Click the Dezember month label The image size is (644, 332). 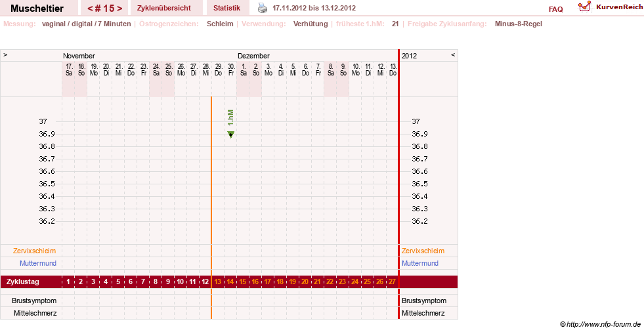(x=253, y=56)
